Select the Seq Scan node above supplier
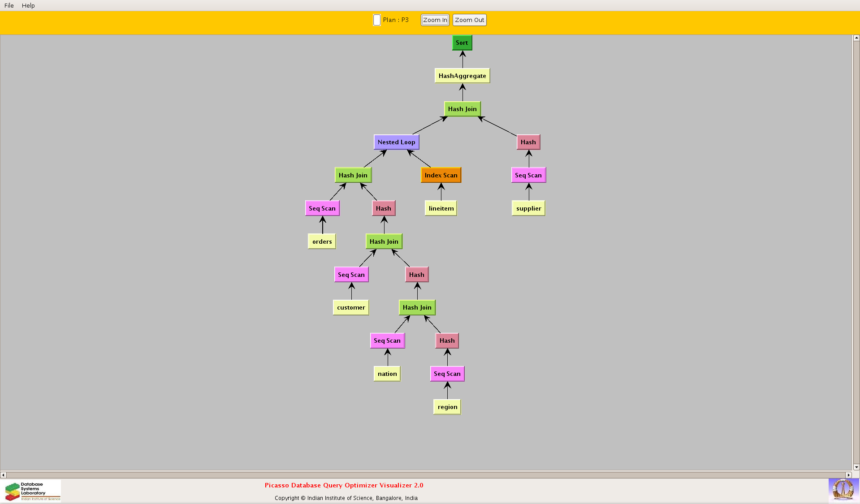Screen dimensions: 860x504 pos(528,175)
